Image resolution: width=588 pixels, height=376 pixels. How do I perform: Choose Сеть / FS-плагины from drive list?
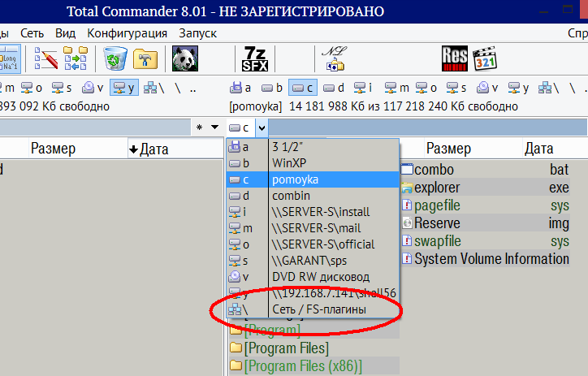coord(313,309)
